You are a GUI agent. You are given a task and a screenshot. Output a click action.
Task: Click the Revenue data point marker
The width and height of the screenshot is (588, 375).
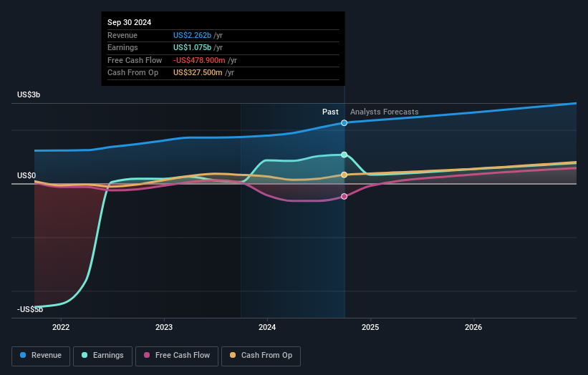[x=344, y=123]
